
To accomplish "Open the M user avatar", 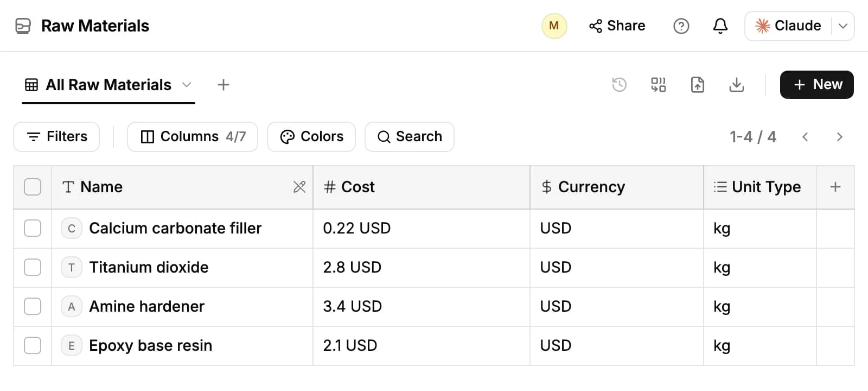I will [x=554, y=26].
